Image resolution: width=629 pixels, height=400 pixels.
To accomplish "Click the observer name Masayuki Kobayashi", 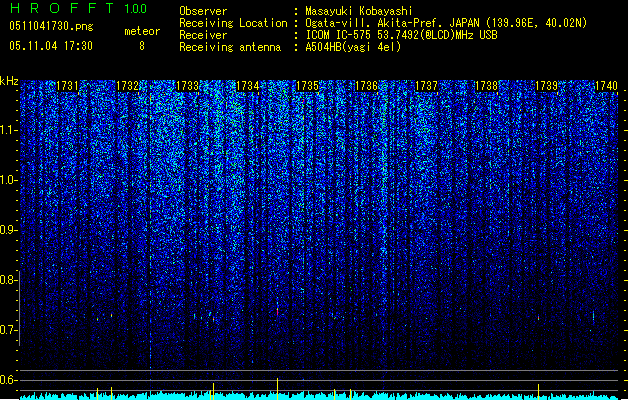I will pos(359,11).
